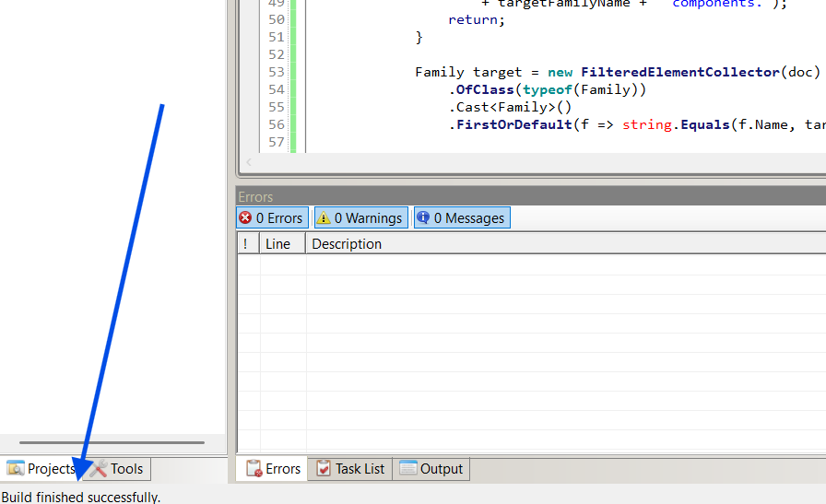Click the 'Build finished successfully.' status text

[80, 498]
